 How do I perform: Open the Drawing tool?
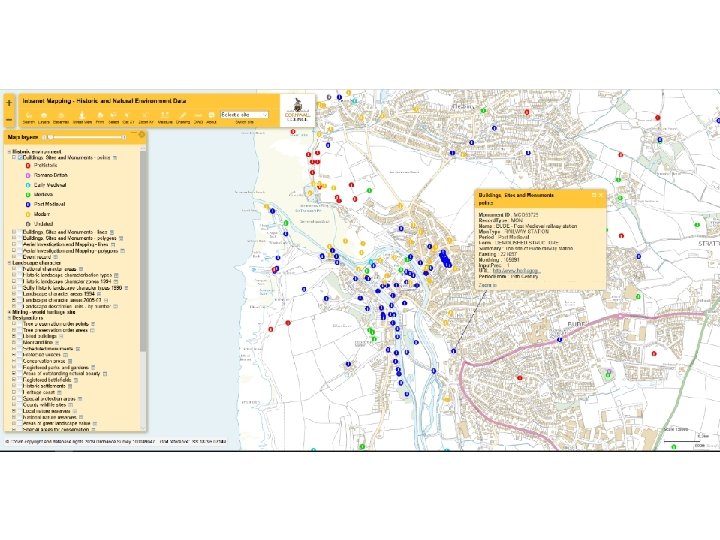(x=183, y=118)
